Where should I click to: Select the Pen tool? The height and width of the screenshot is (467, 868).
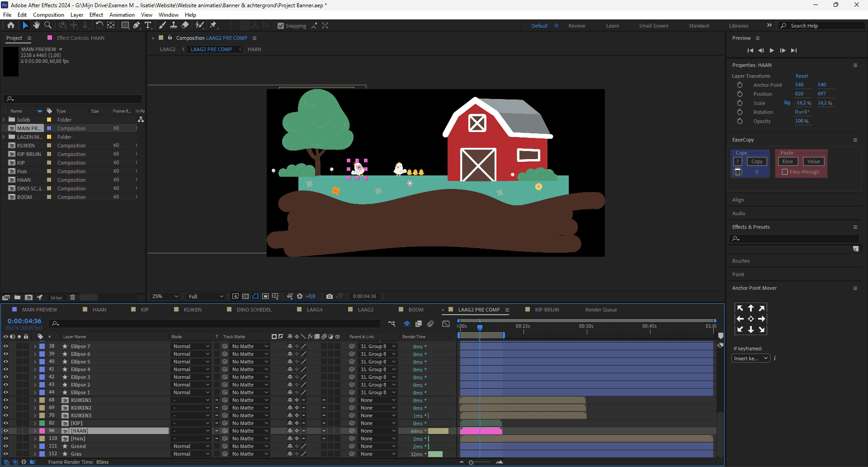pos(137,25)
